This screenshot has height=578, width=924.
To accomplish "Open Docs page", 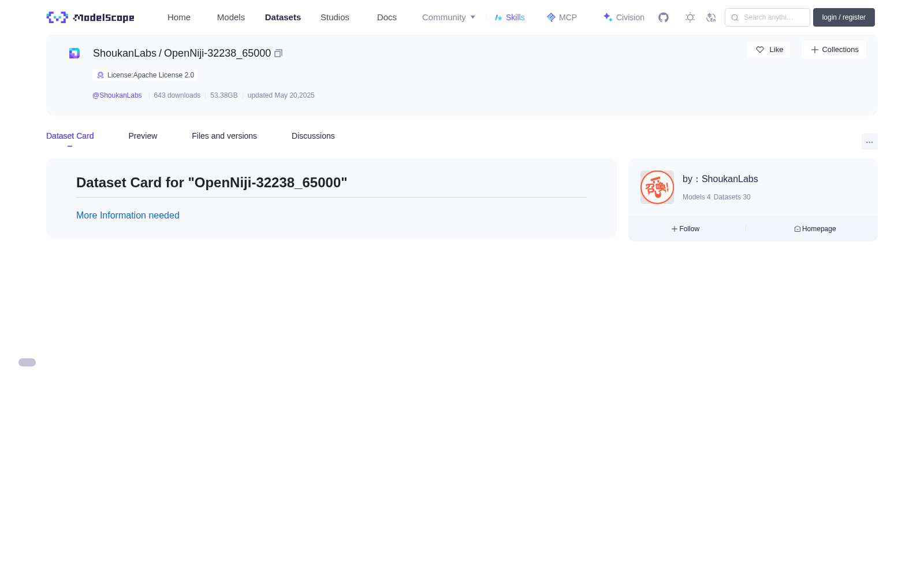I will click(387, 17).
